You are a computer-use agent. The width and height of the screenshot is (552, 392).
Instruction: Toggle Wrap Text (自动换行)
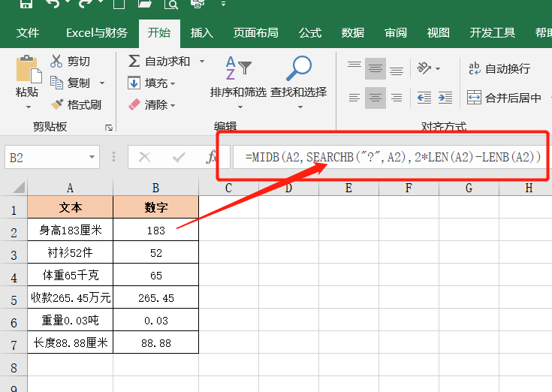[499, 68]
